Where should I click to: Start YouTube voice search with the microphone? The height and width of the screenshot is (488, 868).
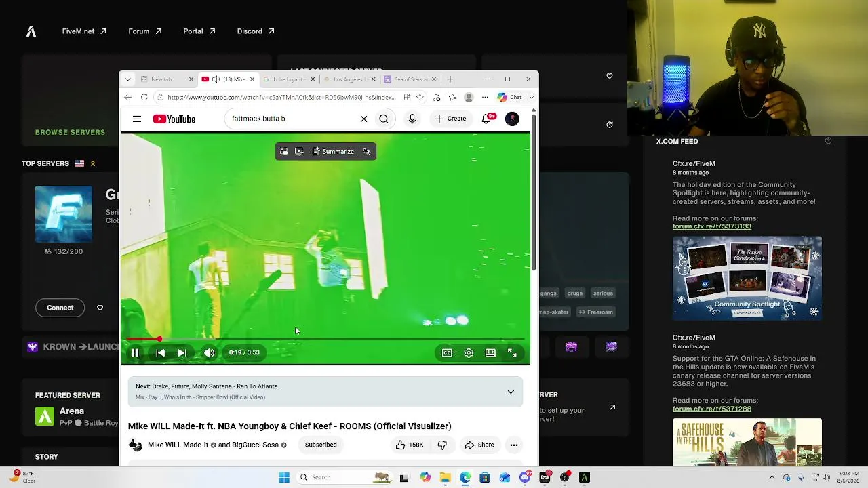[x=412, y=119]
